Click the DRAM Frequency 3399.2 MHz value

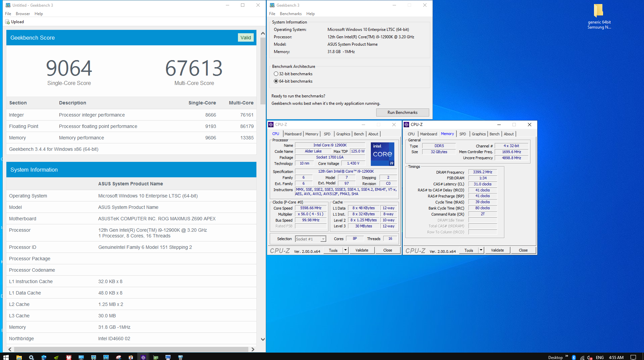(483, 172)
